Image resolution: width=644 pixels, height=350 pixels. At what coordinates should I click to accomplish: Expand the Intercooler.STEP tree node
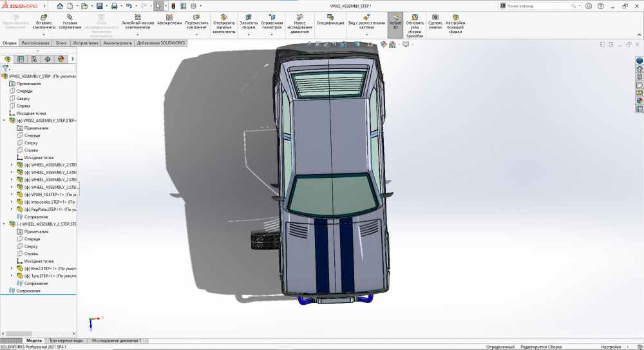click(12, 202)
